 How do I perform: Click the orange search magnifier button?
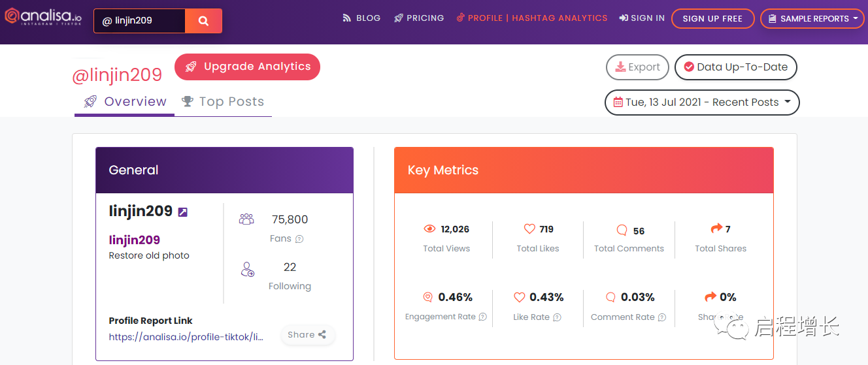(x=203, y=21)
